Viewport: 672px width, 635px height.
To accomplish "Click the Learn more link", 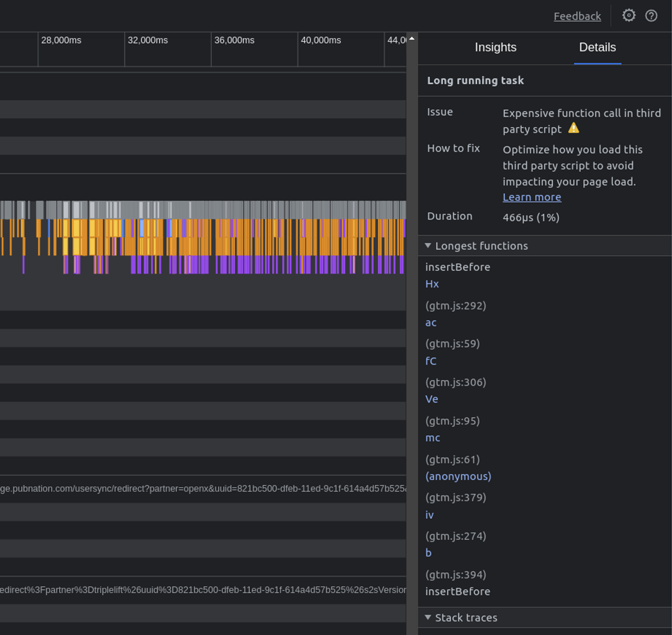I will coord(531,197).
